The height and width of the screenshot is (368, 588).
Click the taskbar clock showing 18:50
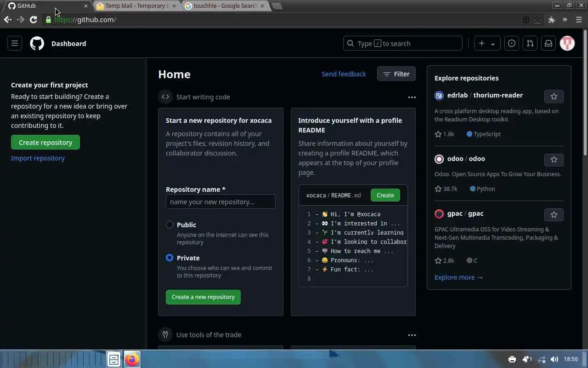(571, 359)
